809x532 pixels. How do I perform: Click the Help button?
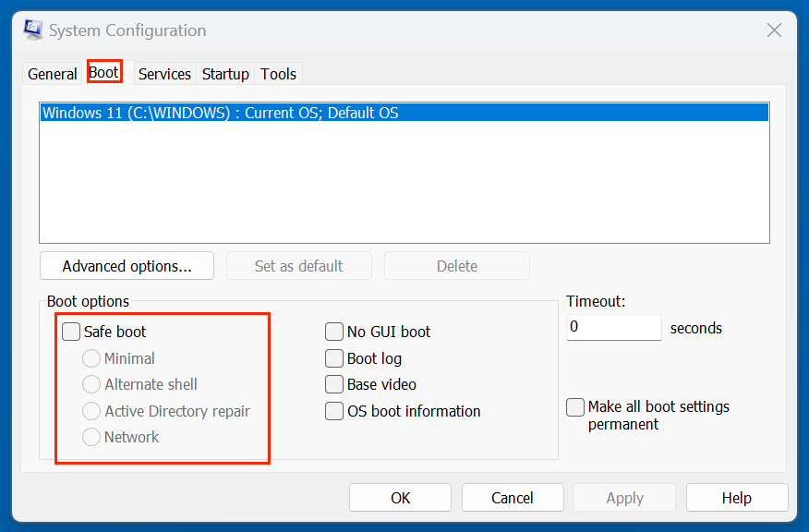737,497
